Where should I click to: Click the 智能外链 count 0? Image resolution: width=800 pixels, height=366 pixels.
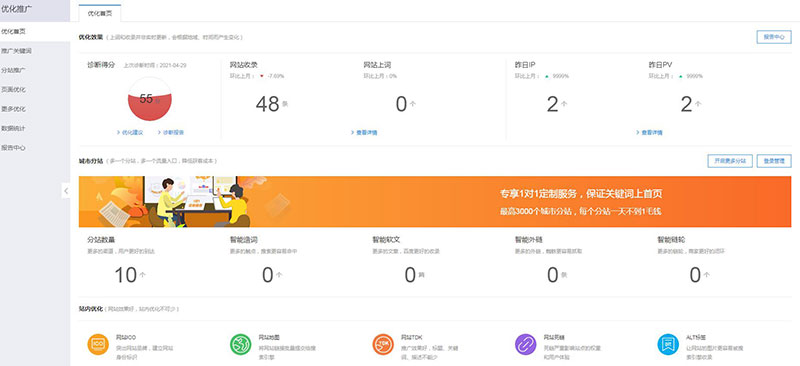coord(553,275)
